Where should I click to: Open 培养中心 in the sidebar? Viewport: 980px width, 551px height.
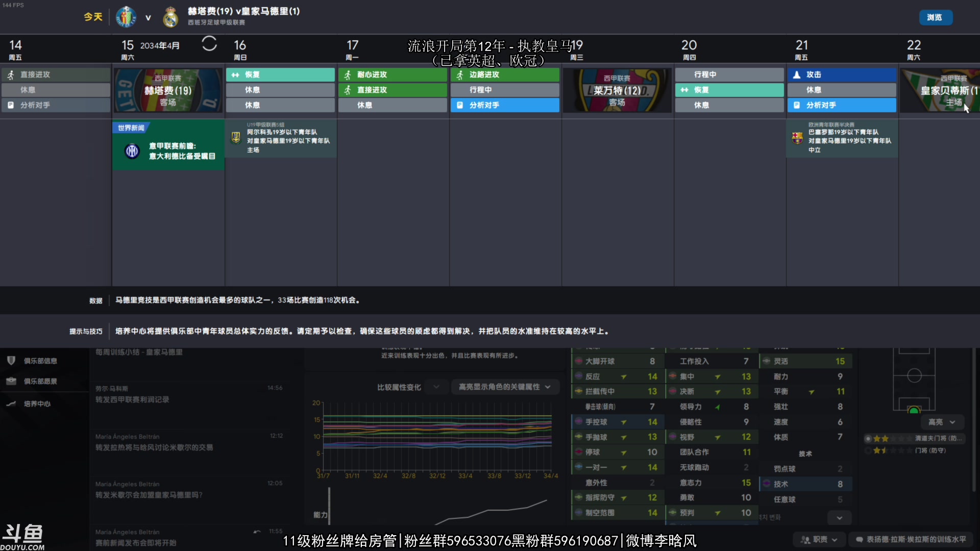(37, 404)
